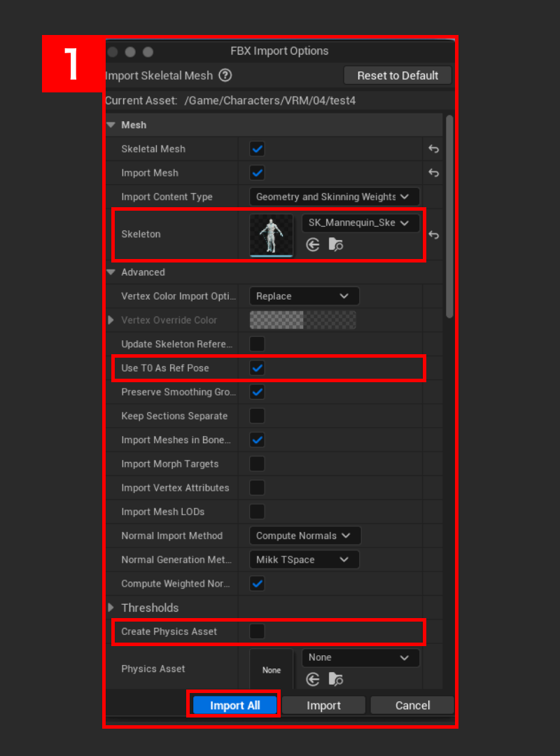560x756 pixels.
Task: Uncheck the Skeletal Mesh checkbox
Action: coord(257,148)
